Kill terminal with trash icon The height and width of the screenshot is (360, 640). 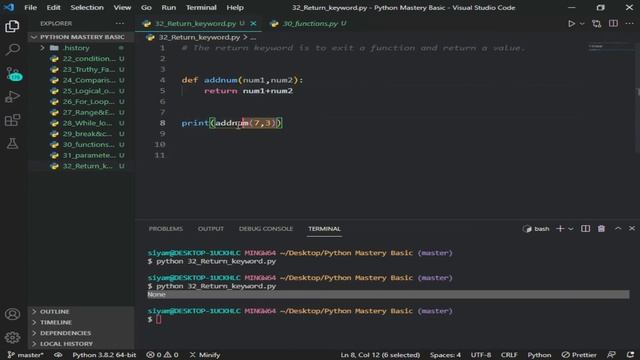601,229
